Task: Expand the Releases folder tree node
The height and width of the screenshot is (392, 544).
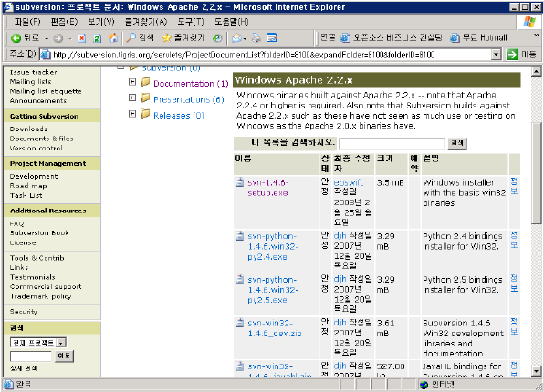Action: tap(132, 114)
